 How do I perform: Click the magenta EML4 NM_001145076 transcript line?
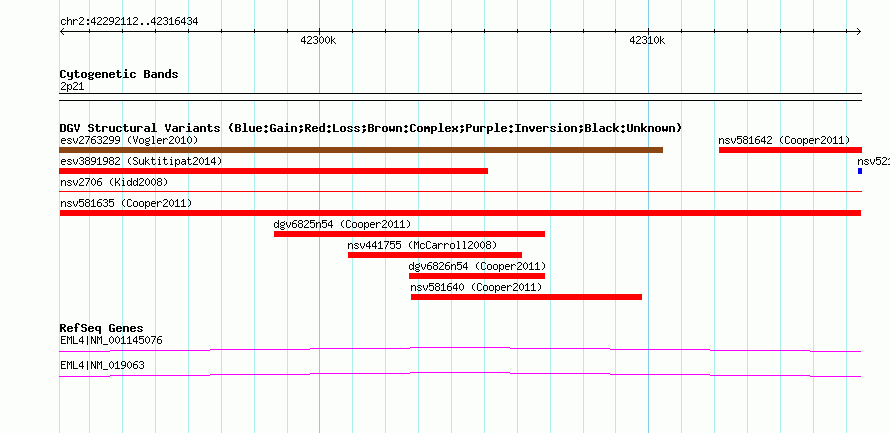click(460, 350)
